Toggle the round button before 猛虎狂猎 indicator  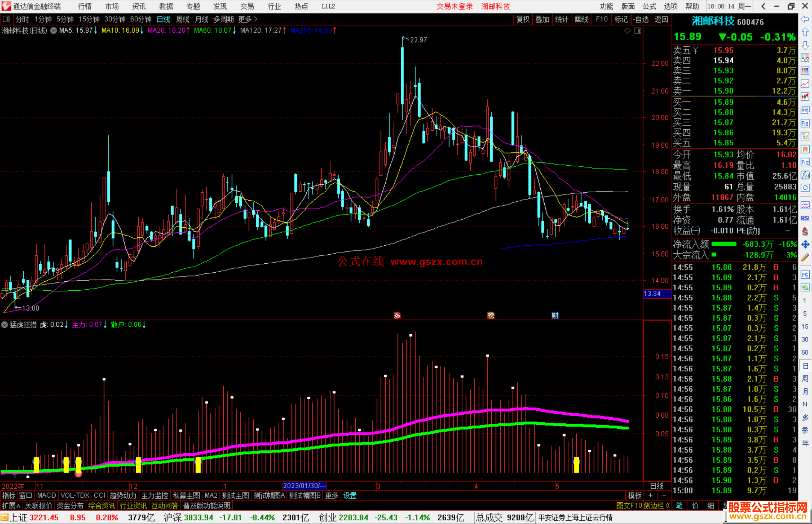[x=5, y=325]
